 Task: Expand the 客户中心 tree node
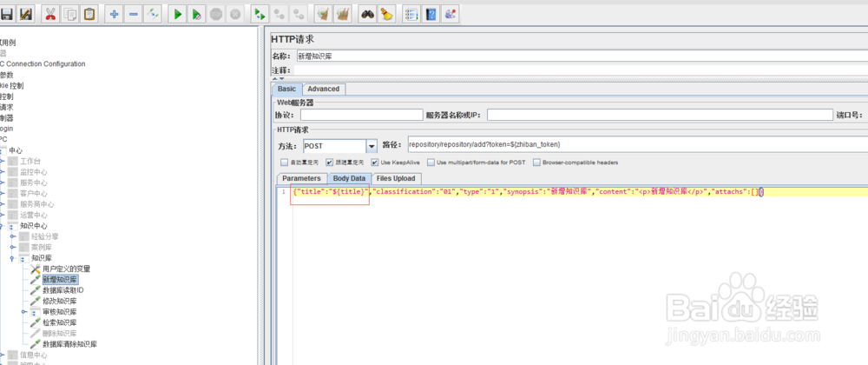[3, 194]
